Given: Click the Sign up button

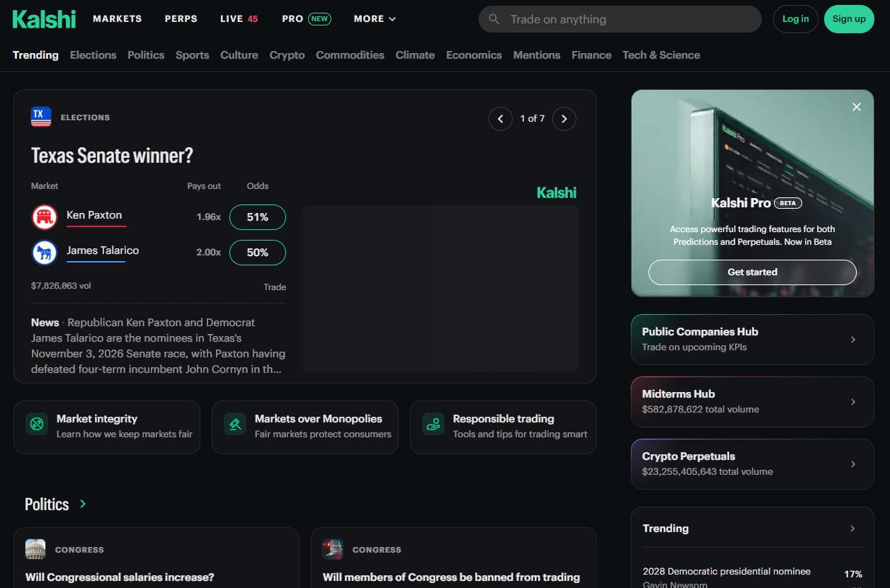Looking at the screenshot, I should 849,19.
